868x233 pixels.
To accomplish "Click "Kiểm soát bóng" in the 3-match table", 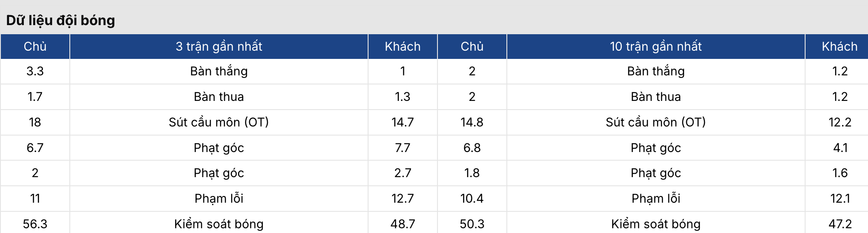I will coord(219,223).
